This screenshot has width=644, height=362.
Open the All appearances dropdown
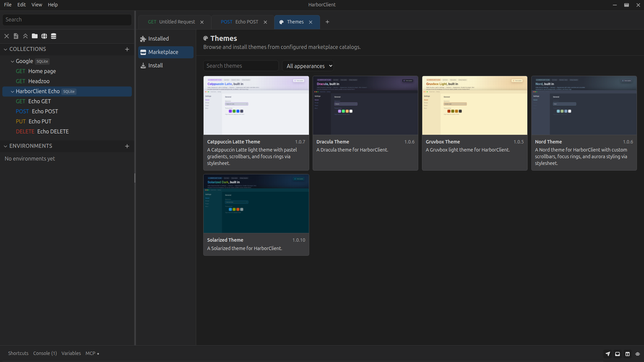(308, 66)
